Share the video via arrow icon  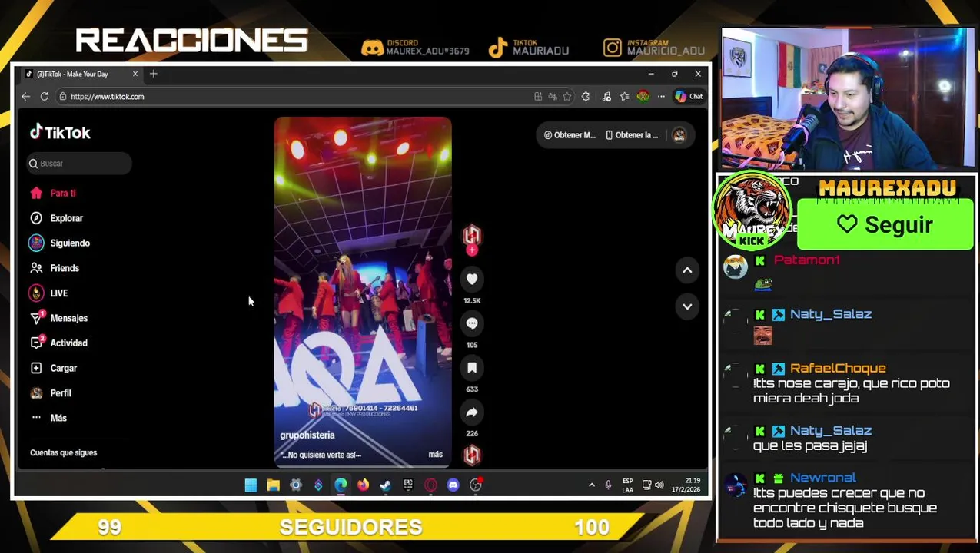[472, 412]
